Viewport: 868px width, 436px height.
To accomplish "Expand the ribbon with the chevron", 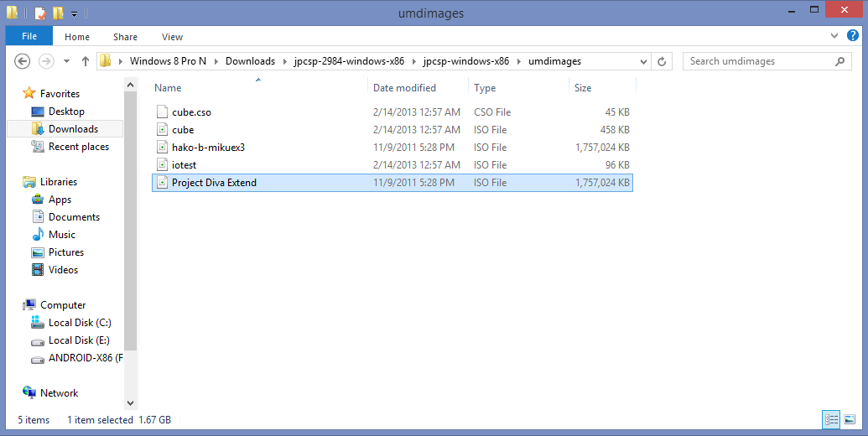I will click(x=834, y=36).
